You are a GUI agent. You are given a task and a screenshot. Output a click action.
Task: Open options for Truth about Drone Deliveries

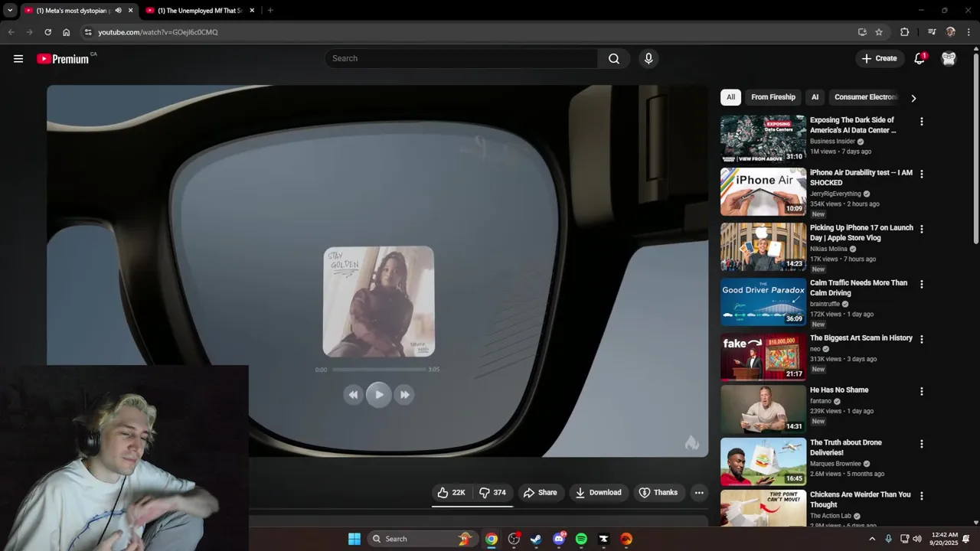click(921, 445)
